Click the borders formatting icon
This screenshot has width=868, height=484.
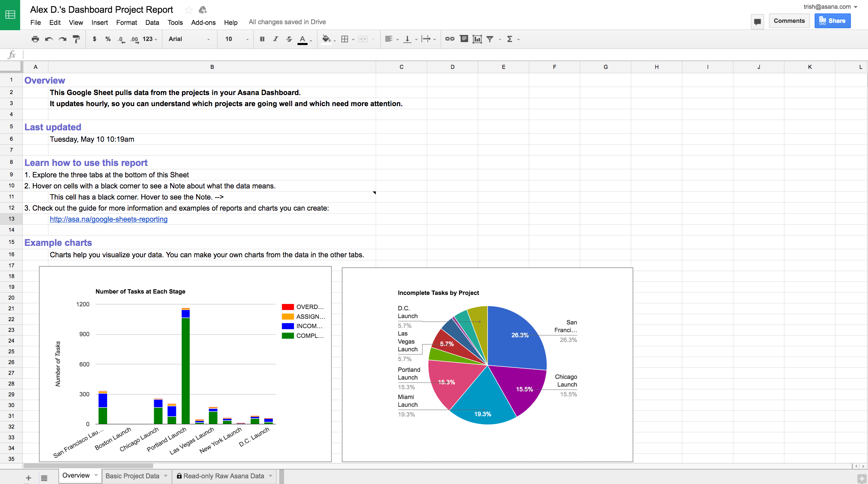[x=345, y=39]
